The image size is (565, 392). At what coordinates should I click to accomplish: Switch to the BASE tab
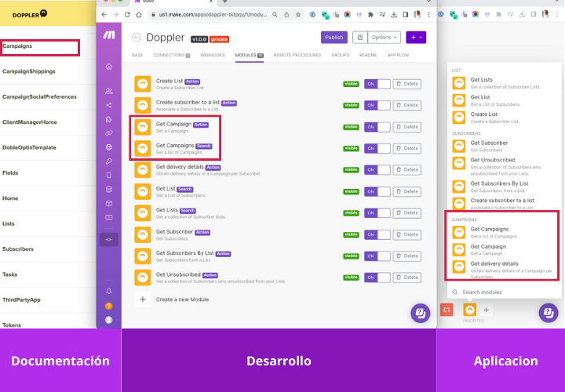137,55
